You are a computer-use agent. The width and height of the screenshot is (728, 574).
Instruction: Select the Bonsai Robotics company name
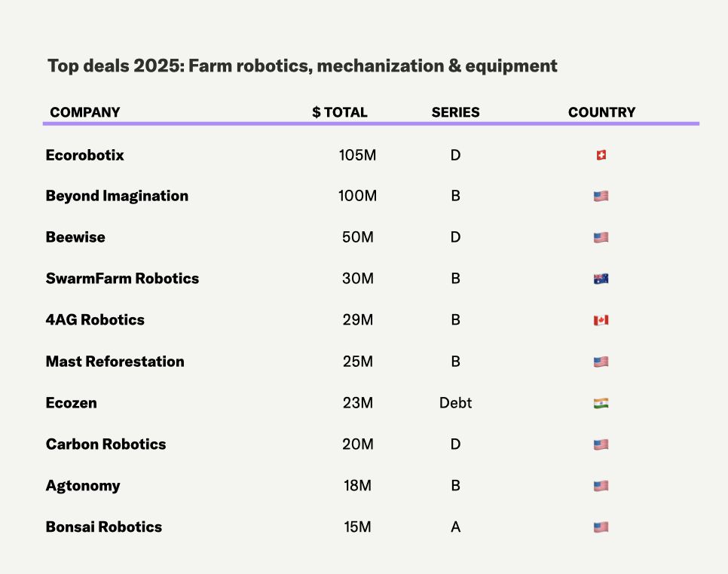point(104,527)
